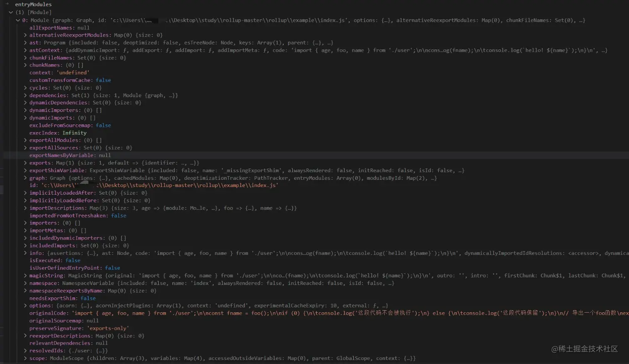Expand the astContext property
This screenshot has height=364, width=629.
click(25, 50)
